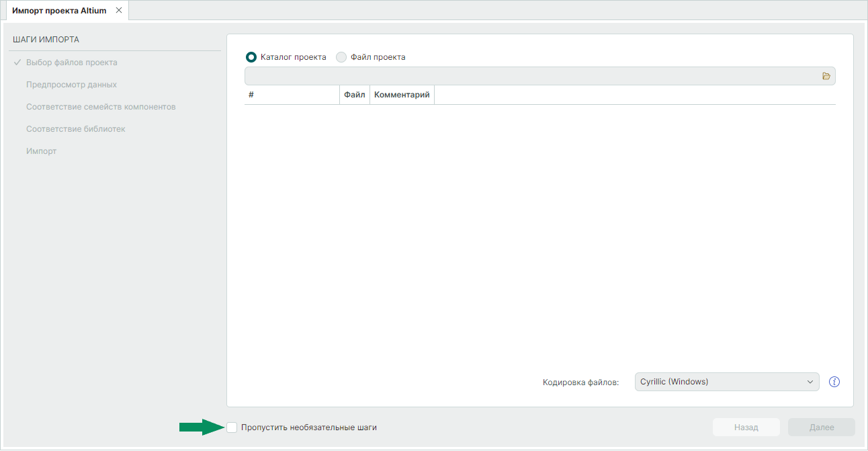This screenshot has width=868, height=451.
Task: Click the ШАГИ ИМПОРТА heading
Action: click(x=46, y=40)
